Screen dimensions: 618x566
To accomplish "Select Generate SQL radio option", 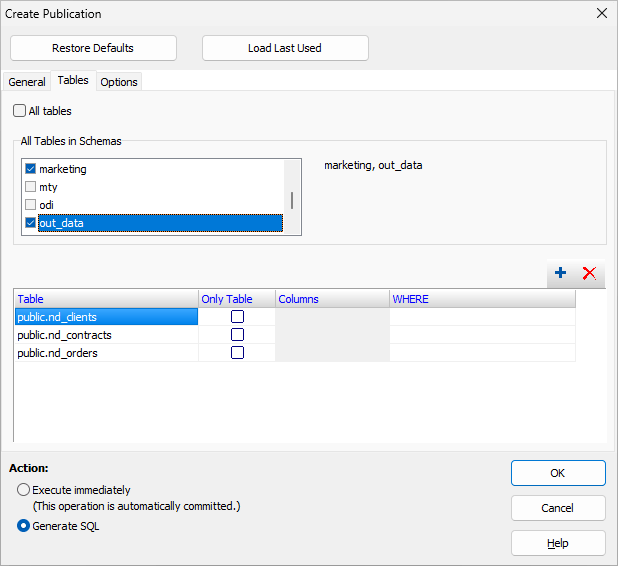I will pos(23,526).
